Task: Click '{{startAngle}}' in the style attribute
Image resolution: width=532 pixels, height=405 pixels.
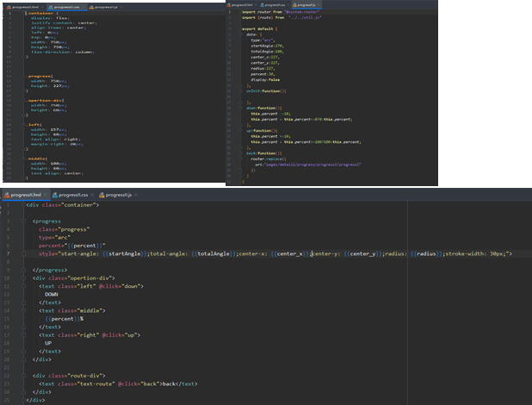Action: pyautogui.click(x=125, y=253)
